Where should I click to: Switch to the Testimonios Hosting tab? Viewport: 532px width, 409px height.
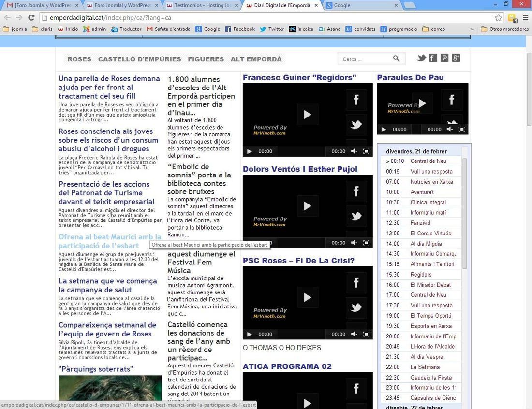(x=202, y=5)
